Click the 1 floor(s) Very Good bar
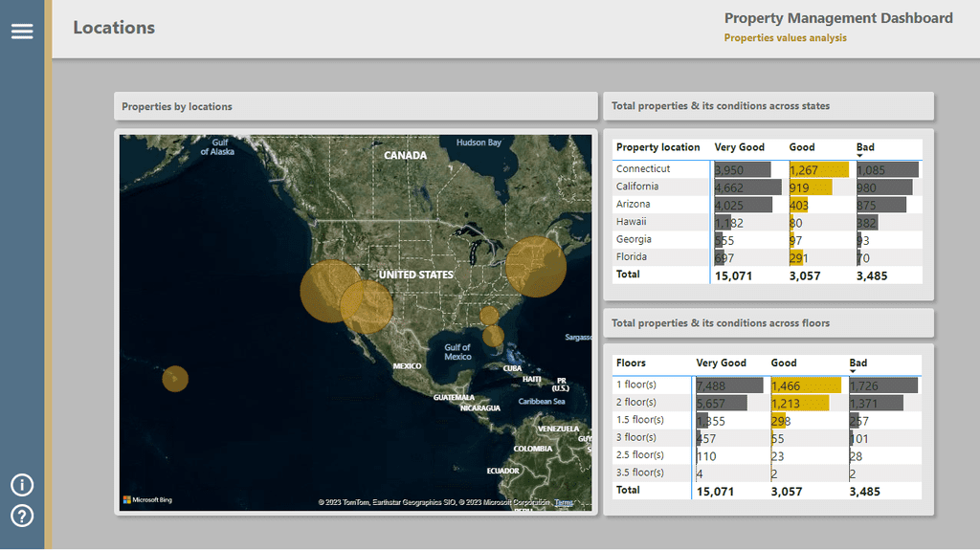Screen dimensions: 980x550 click(729, 385)
